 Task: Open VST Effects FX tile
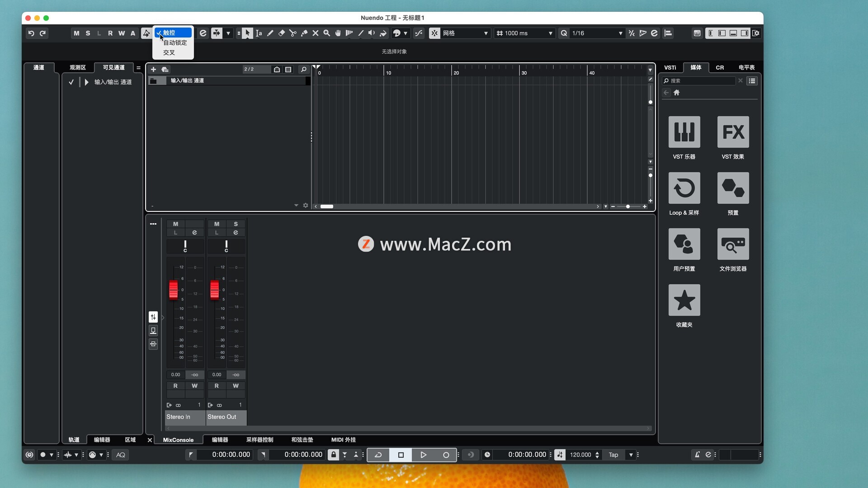click(x=733, y=132)
